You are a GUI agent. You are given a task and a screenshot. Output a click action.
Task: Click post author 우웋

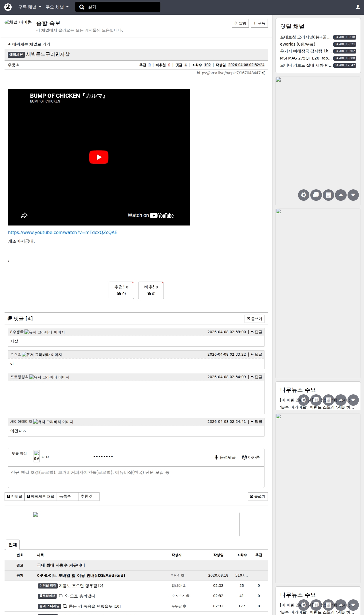point(12,65)
